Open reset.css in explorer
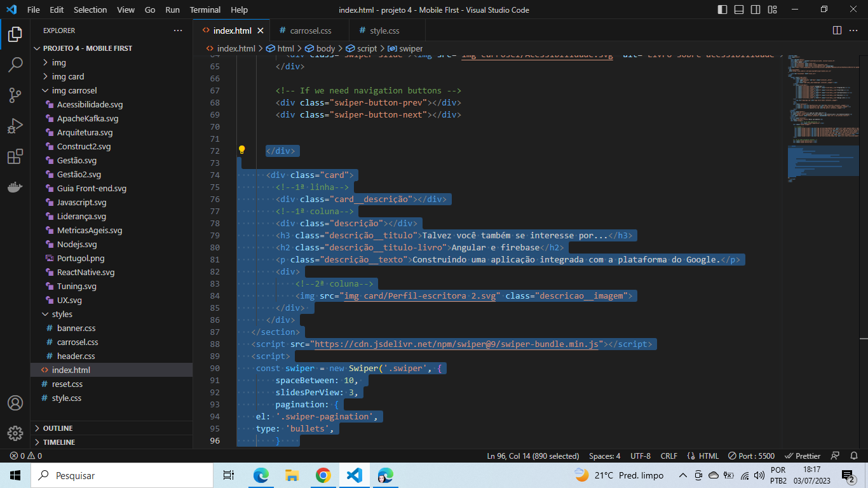868x488 pixels. 111,384
